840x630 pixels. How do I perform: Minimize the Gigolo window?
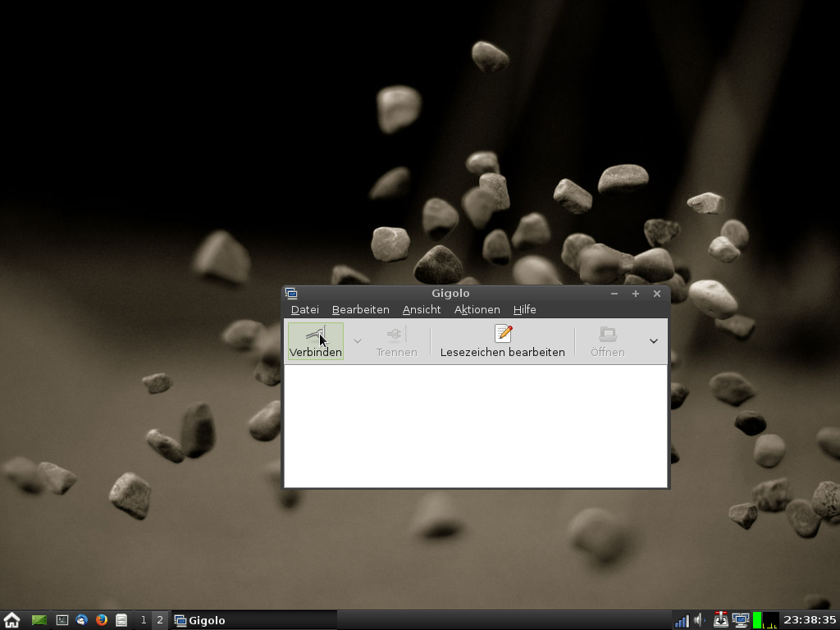click(614, 294)
